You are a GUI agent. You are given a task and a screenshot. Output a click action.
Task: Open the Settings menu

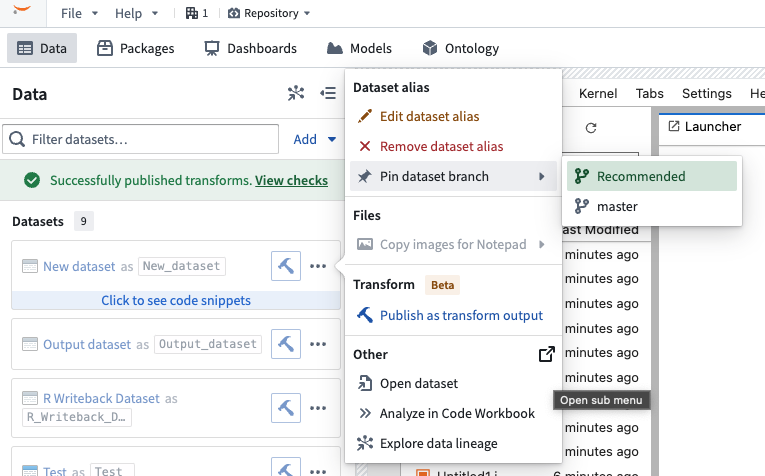706,94
